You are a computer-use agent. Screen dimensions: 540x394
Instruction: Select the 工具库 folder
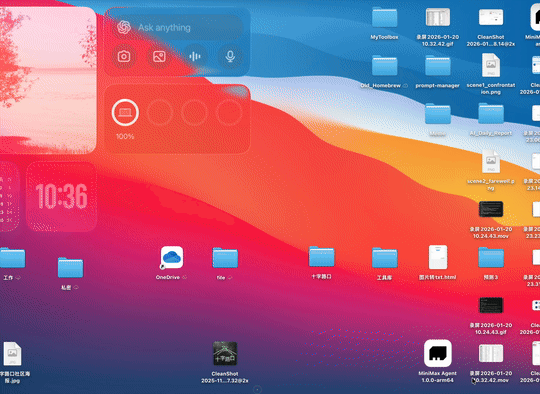(x=384, y=258)
